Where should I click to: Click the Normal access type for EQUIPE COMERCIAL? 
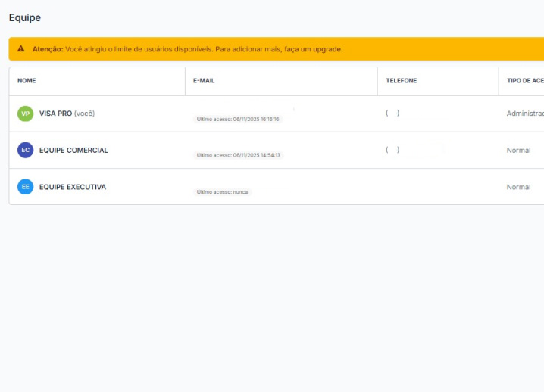(x=518, y=150)
